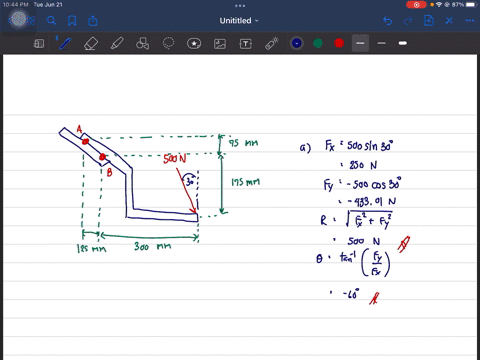Tap the handwritten '500 N' force label
The image size is (480, 360).
(x=175, y=159)
